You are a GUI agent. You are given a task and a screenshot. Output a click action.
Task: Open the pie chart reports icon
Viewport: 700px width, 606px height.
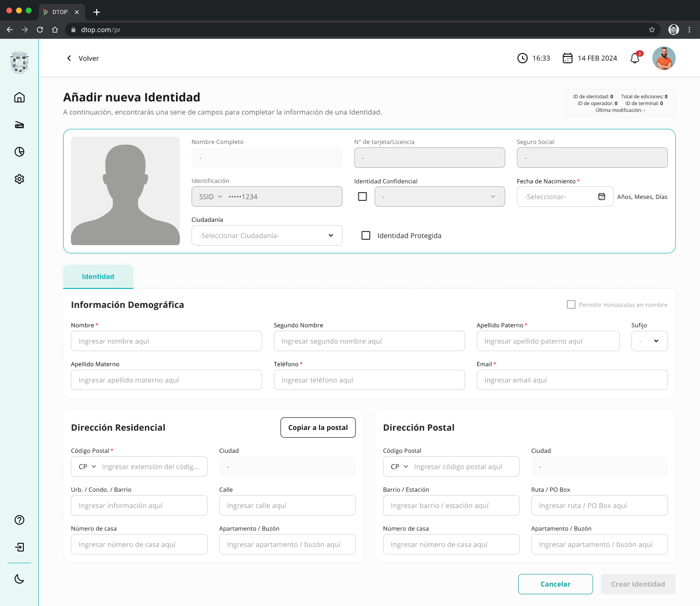click(19, 152)
